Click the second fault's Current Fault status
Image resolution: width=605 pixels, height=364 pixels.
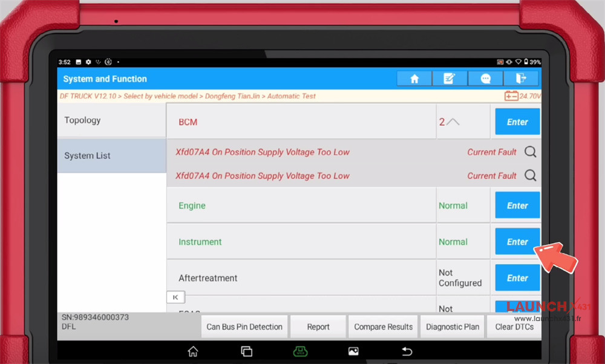[x=491, y=176]
